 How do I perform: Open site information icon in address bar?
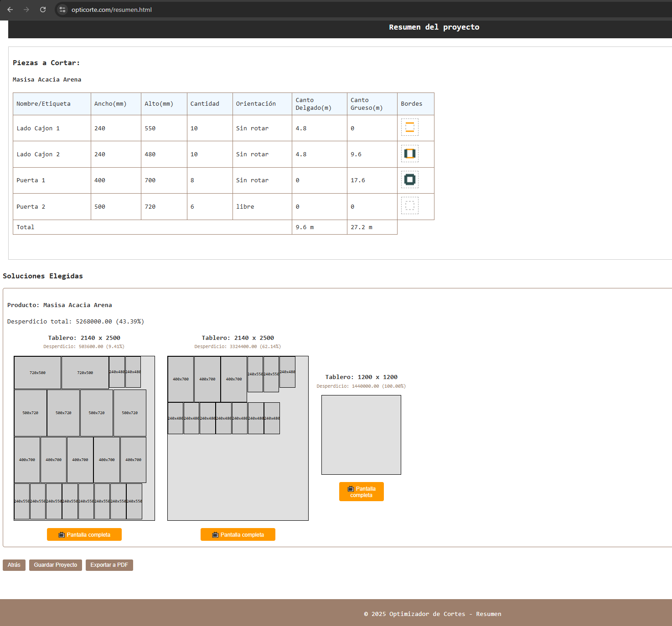pyautogui.click(x=62, y=10)
